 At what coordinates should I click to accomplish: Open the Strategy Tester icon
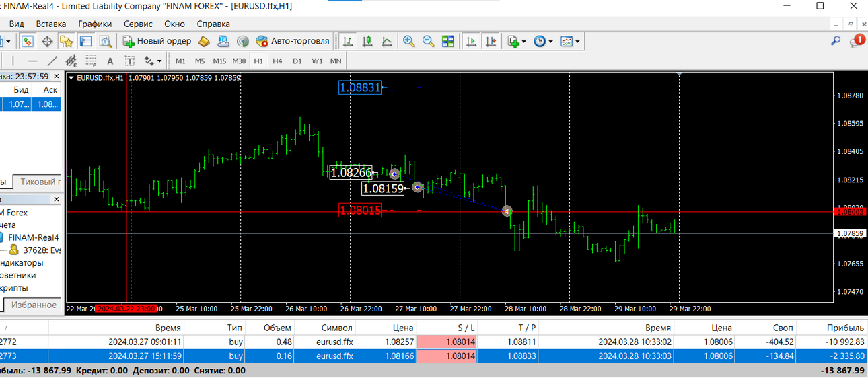[x=105, y=41]
